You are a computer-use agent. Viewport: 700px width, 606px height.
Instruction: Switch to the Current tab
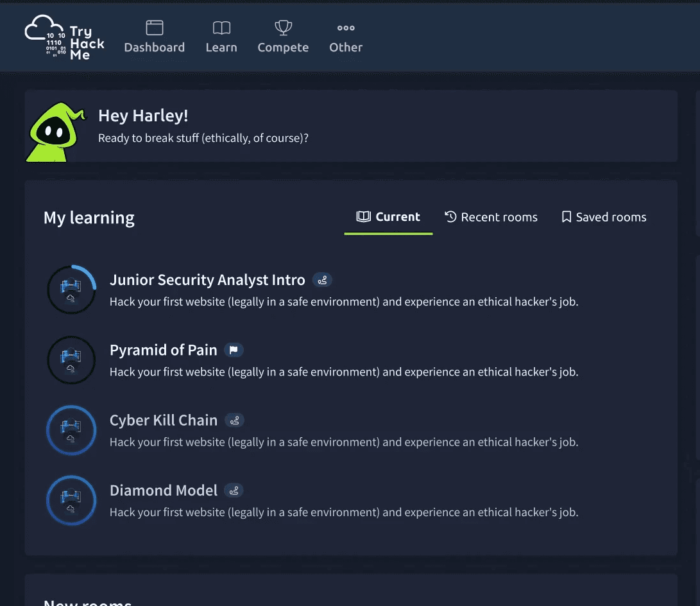click(x=388, y=217)
